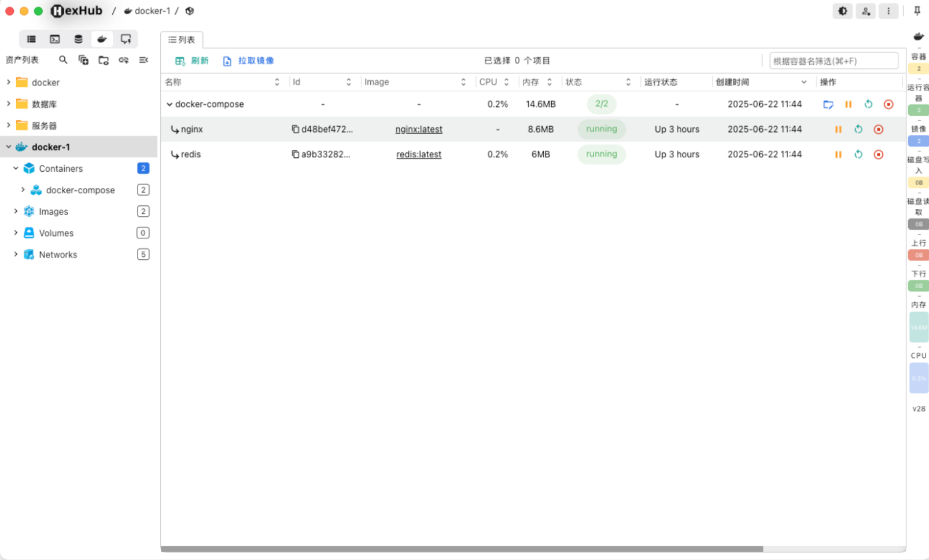Viewport: 929px width, 560px height.
Task: Sort by the 内存 column
Action: pos(550,82)
